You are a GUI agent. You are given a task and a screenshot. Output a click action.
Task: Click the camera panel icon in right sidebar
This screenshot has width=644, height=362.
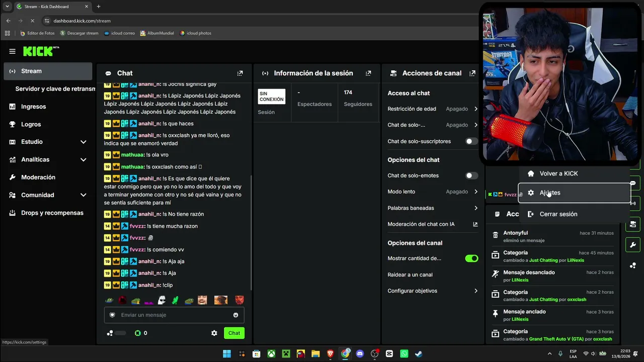[632, 224]
